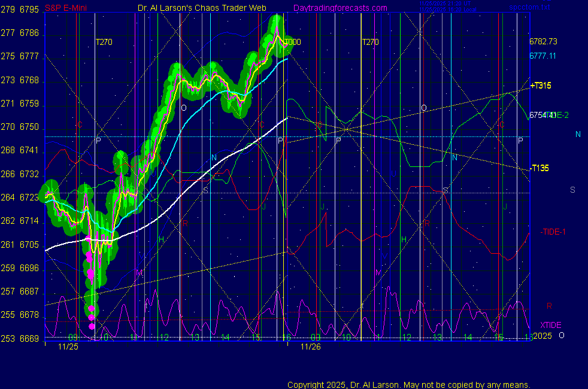Click the 11/26 date marker on time axis

pos(310,347)
